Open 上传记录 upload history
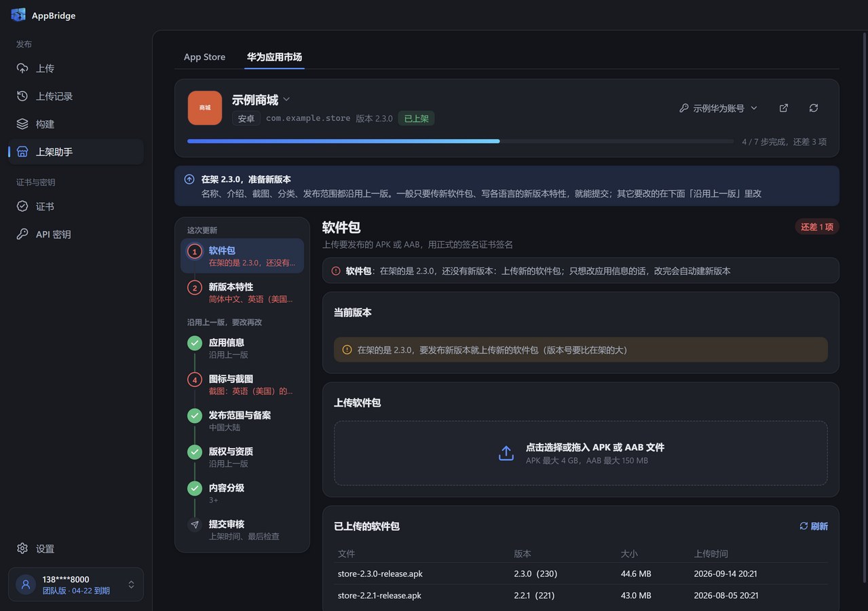Screen dimensions: 868x611 tap(76, 96)
